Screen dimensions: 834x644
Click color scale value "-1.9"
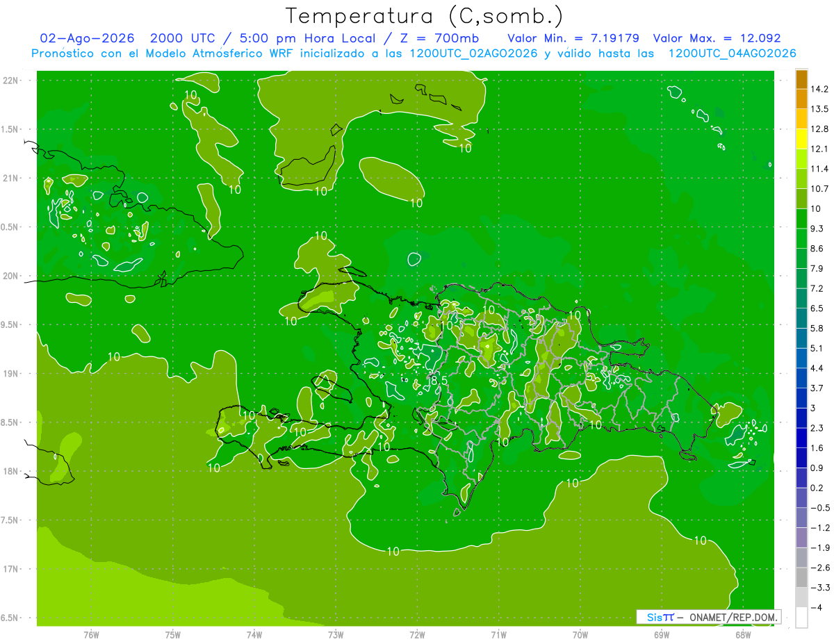819,547
